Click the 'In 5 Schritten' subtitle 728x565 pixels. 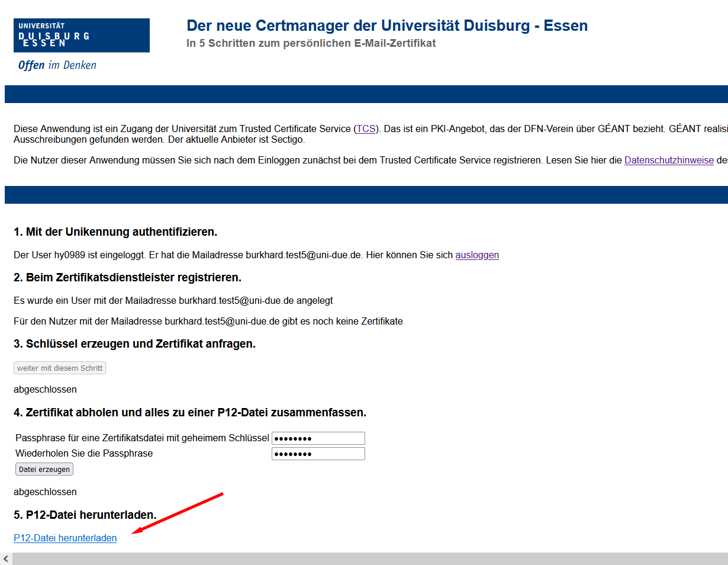(311, 43)
